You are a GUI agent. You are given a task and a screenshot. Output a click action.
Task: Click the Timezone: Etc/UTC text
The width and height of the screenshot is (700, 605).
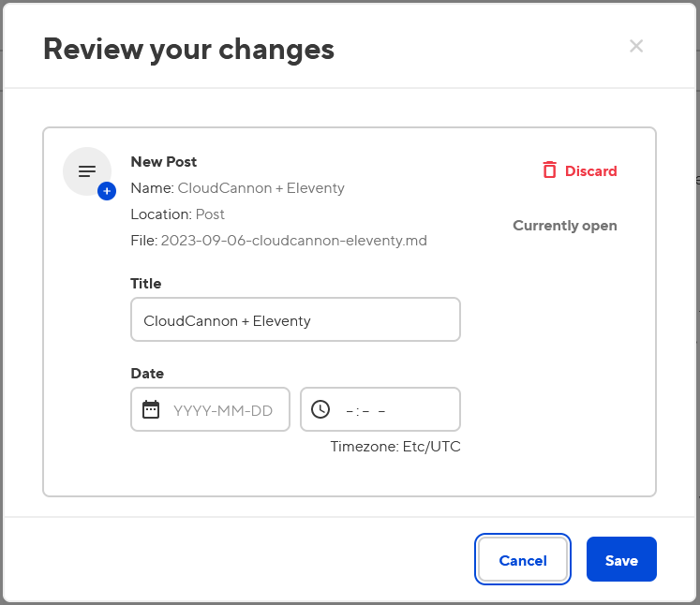pos(395,447)
